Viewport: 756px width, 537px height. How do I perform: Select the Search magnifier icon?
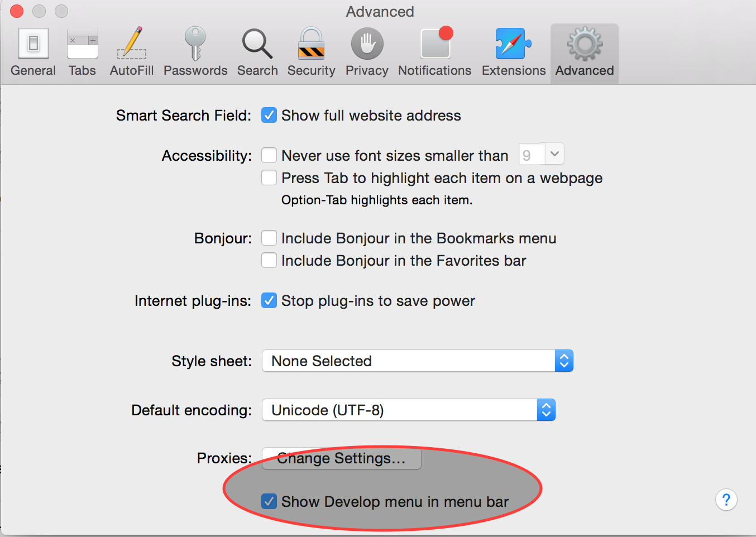[257, 53]
